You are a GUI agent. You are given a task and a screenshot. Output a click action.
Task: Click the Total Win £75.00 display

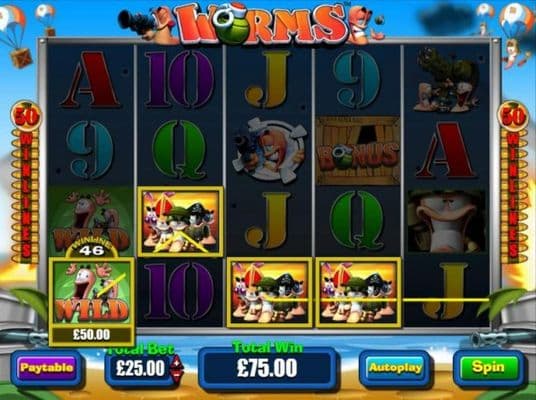click(267, 368)
